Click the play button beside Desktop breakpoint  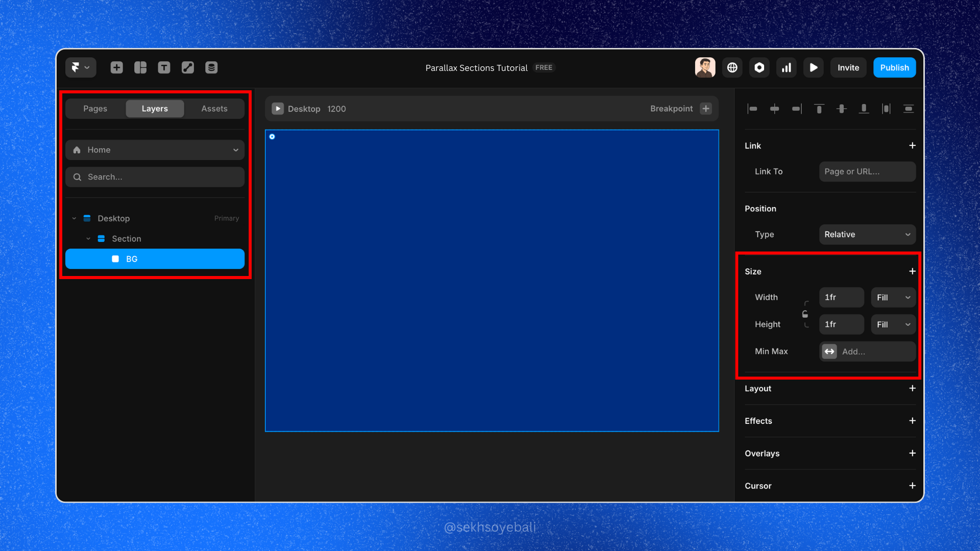coord(278,109)
